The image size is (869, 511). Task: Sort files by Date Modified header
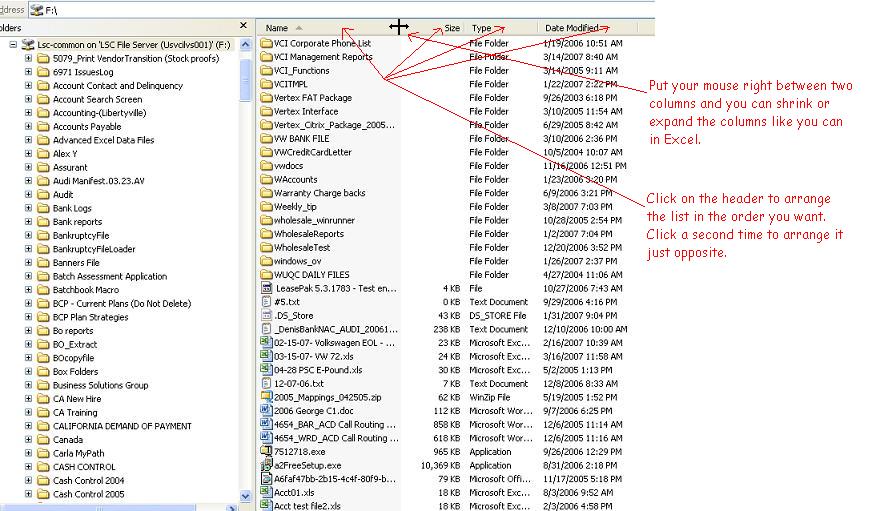(x=572, y=28)
